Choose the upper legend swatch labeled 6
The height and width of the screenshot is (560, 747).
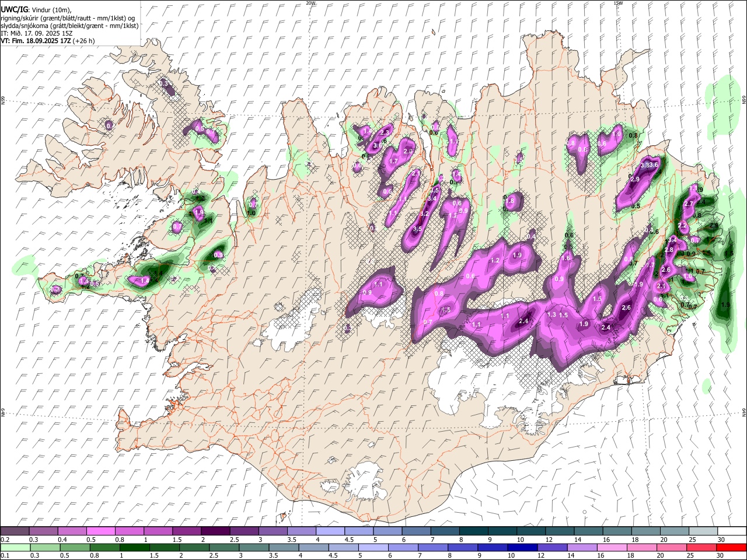(x=416, y=531)
